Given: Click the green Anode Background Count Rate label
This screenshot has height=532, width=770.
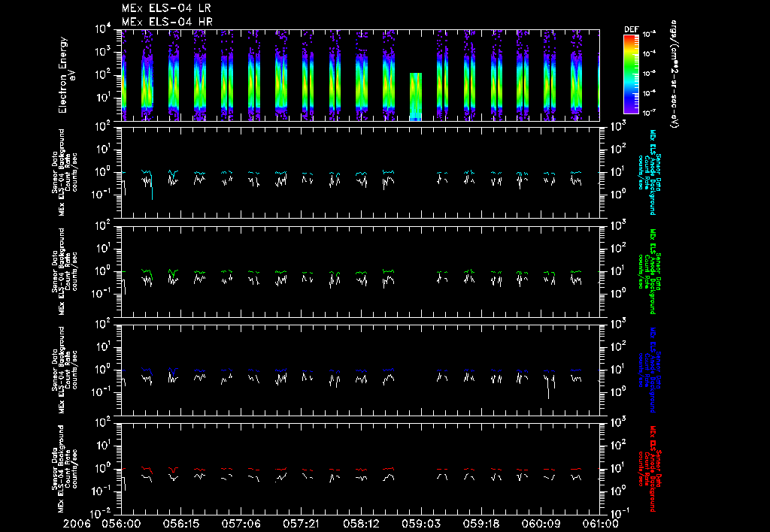Looking at the screenshot, I should [649, 271].
